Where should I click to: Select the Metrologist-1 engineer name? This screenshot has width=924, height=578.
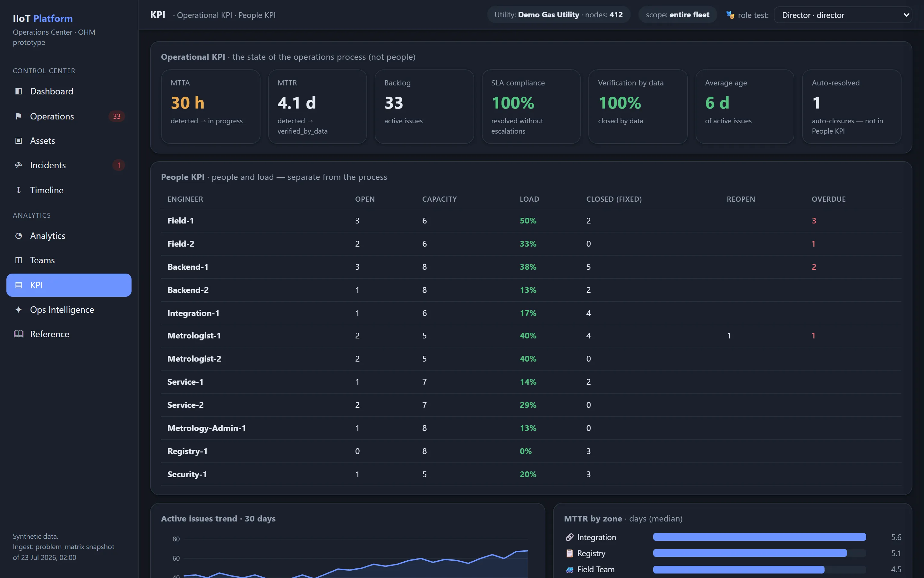pos(194,336)
